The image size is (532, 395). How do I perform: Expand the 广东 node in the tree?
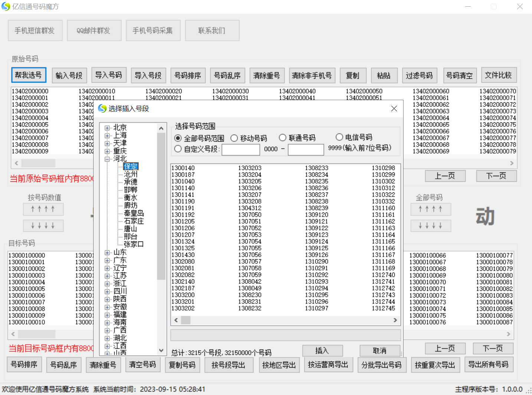pos(107,260)
